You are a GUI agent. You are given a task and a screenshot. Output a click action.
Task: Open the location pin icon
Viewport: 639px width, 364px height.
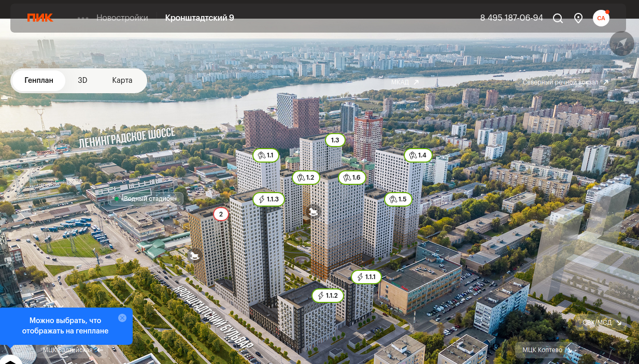click(x=578, y=18)
